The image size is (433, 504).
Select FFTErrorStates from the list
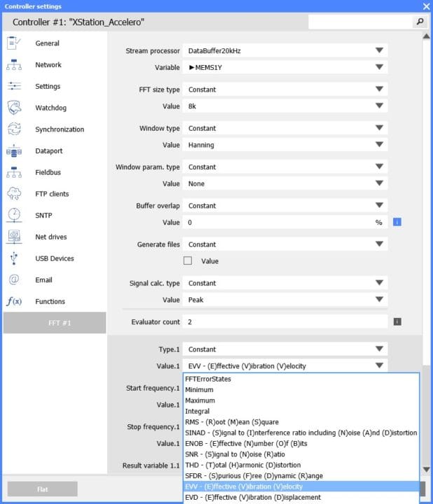(301, 379)
